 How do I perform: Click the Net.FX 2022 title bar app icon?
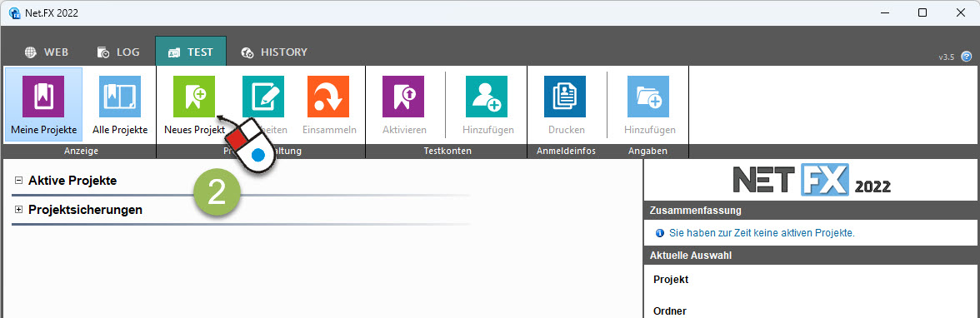pos(15,12)
